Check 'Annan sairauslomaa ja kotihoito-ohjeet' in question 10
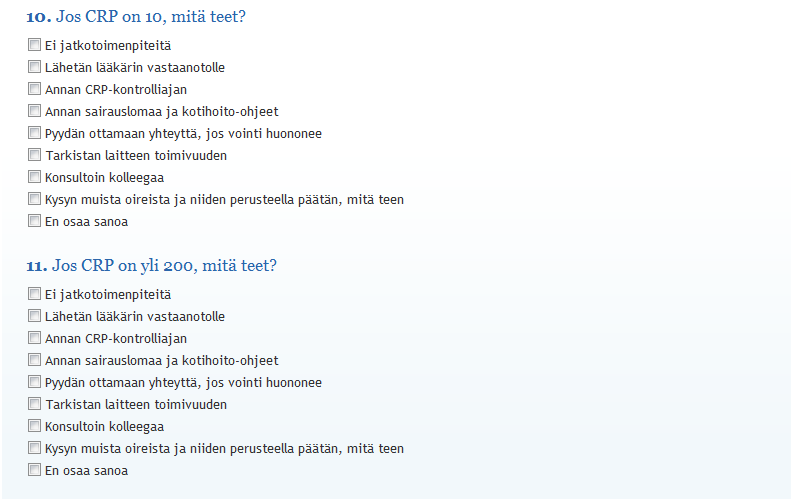 click(34, 110)
